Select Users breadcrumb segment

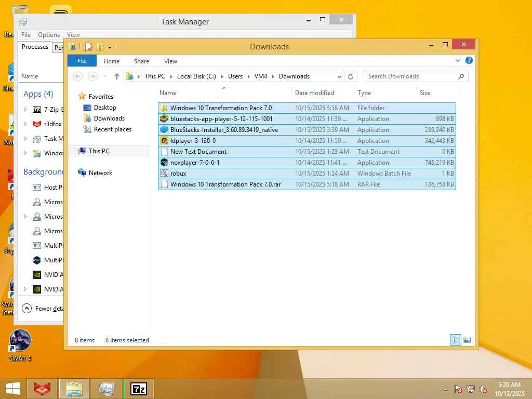(x=235, y=76)
